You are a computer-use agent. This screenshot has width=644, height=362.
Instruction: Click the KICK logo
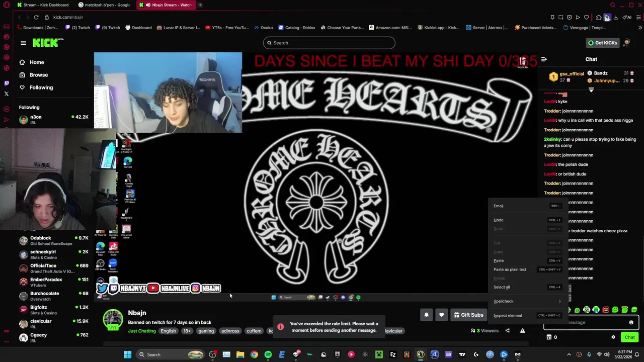point(48,43)
